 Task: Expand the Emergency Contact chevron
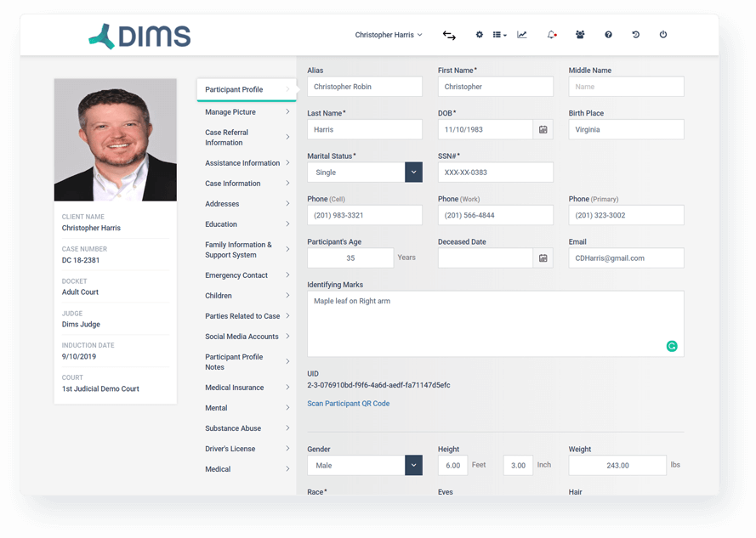[287, 275]
